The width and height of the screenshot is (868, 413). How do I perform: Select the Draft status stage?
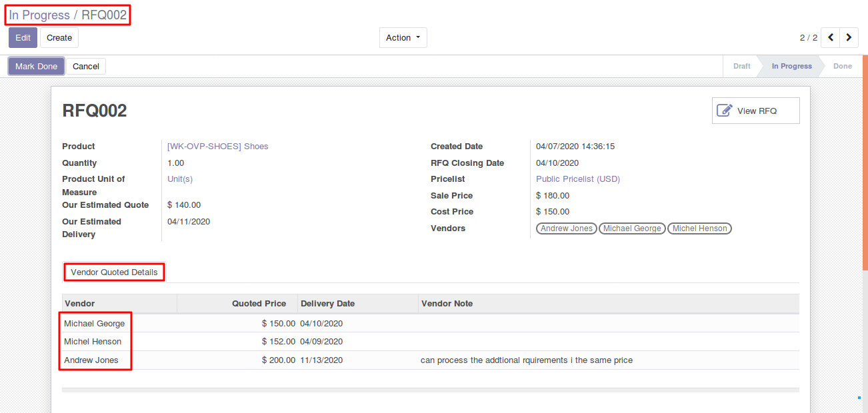(x=741, y=67)
